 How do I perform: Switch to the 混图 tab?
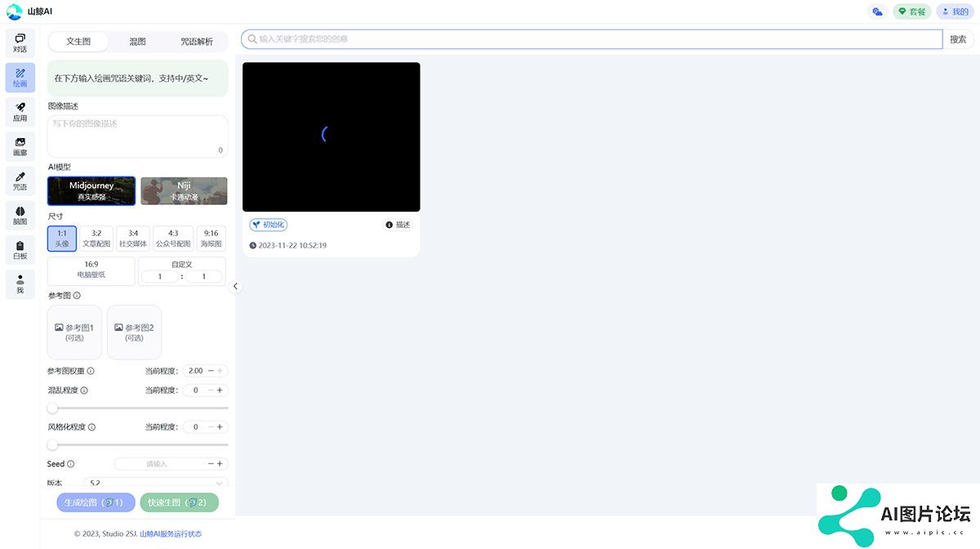tap(137, 41)
